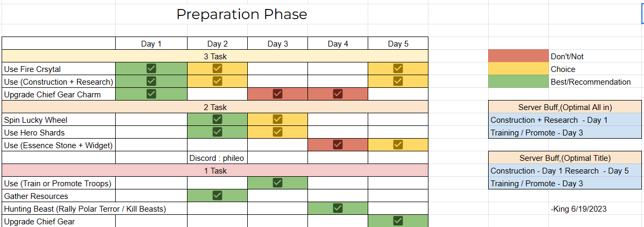The width and height of the screenshot is (644, 227).
Task: Toggle Gather Resources Day 2 checkbox
Action: tap(217, 195)
